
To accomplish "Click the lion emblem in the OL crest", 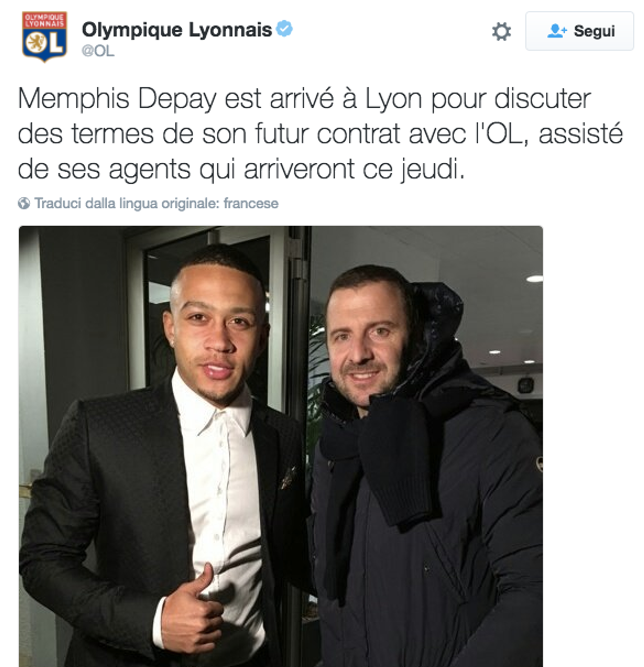I will (37, 43).
